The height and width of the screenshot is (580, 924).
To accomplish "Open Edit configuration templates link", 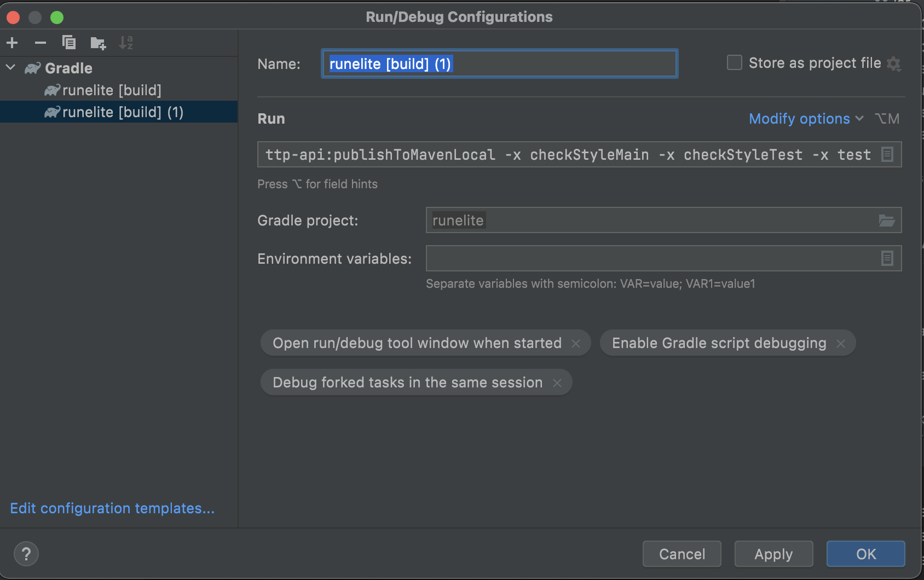I will coord(112,508).
